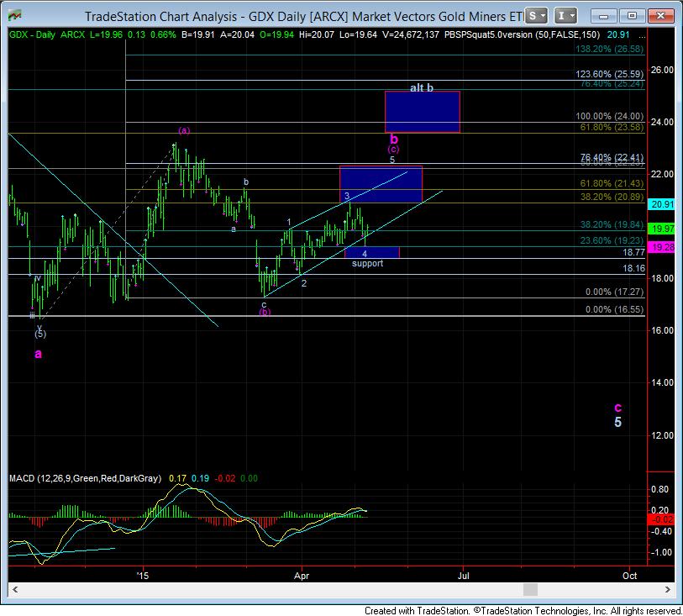Click the yellow 0.17 MACD value

177,478
